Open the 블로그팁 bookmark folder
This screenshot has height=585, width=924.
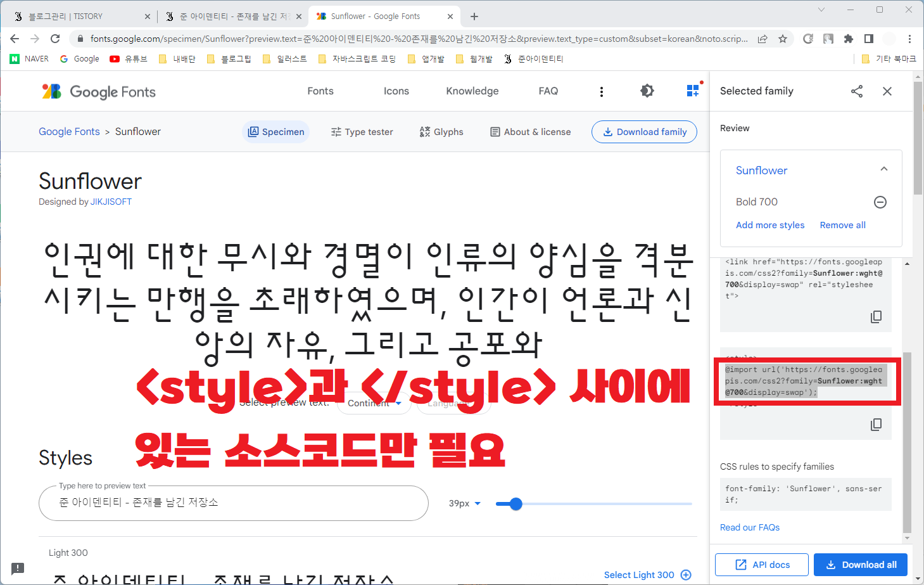[x=229, y=59]
